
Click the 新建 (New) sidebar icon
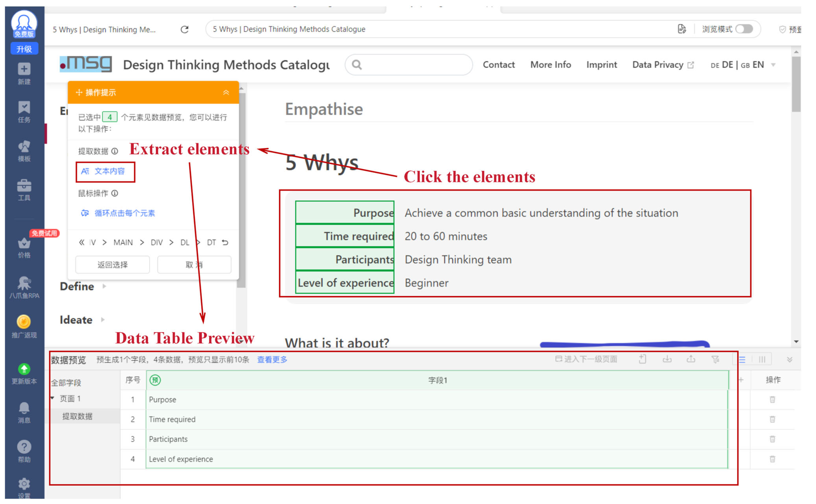(24, 69)
